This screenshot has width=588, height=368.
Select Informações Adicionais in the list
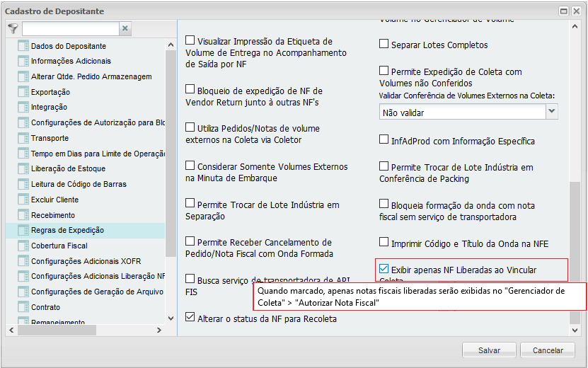71,61
